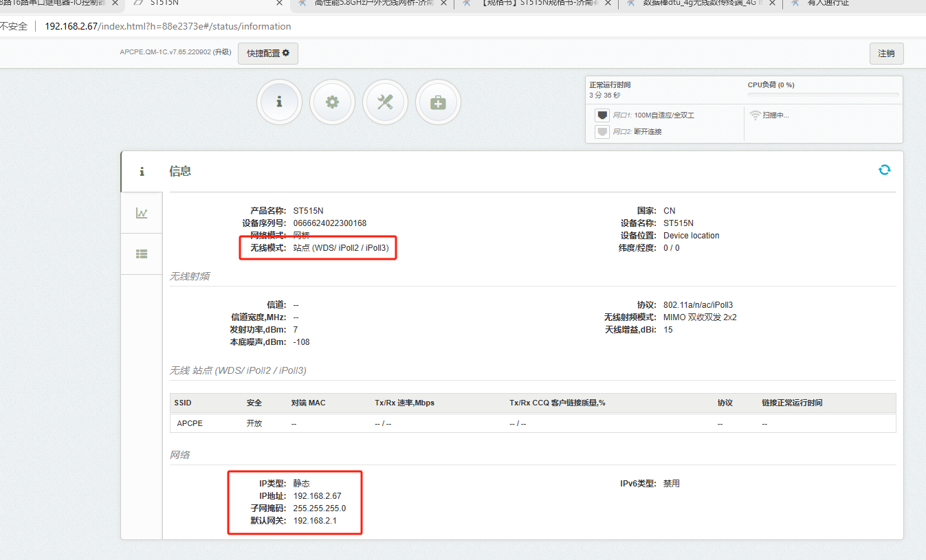The height and width of the screenshot is (560, 926).
Task: Switch to the statistics graph side tab
Action: click(x=142, y=213)
